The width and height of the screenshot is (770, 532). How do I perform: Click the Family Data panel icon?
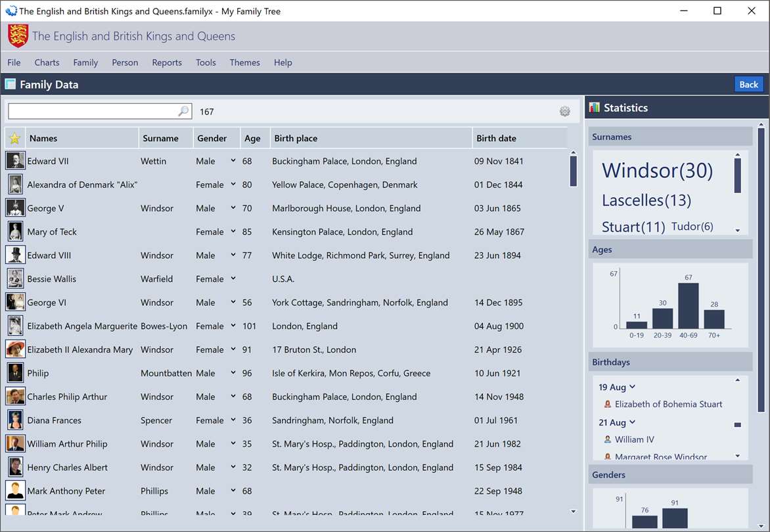click(11, 84)
